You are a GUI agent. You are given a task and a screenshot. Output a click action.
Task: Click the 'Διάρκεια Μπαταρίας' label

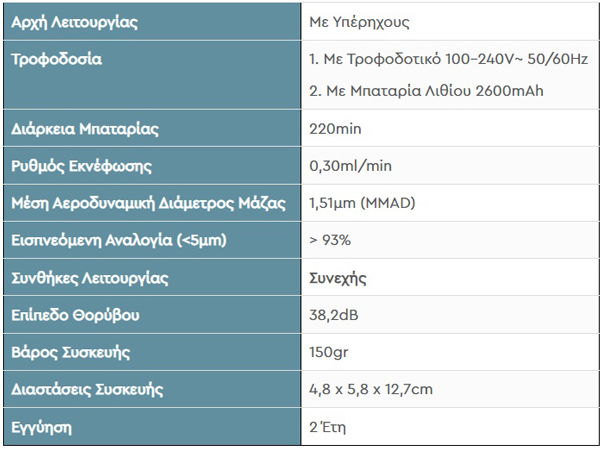tap(85, 129)
